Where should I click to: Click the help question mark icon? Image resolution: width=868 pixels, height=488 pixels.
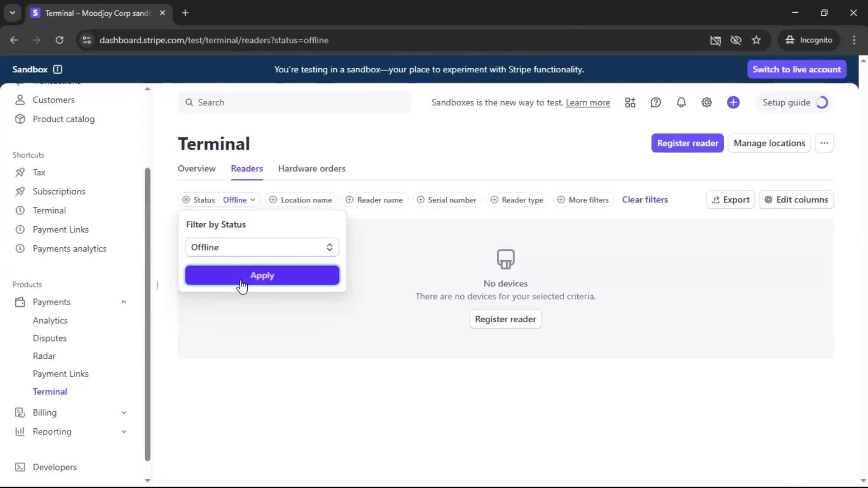[x=656, y=103]
